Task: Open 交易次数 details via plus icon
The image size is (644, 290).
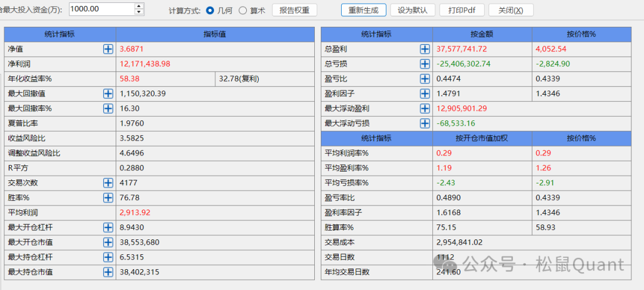Action: (x=108, y=183)
